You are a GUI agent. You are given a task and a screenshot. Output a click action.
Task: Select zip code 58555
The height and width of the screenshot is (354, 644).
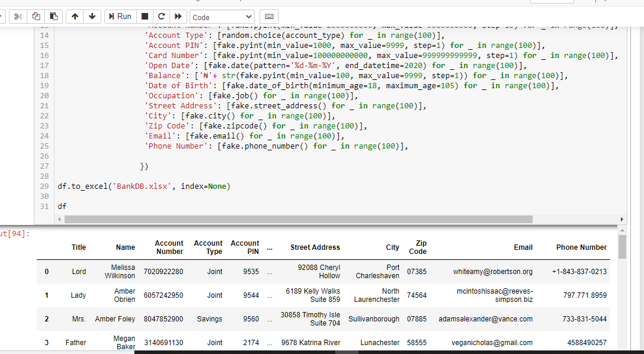[416, 343]
